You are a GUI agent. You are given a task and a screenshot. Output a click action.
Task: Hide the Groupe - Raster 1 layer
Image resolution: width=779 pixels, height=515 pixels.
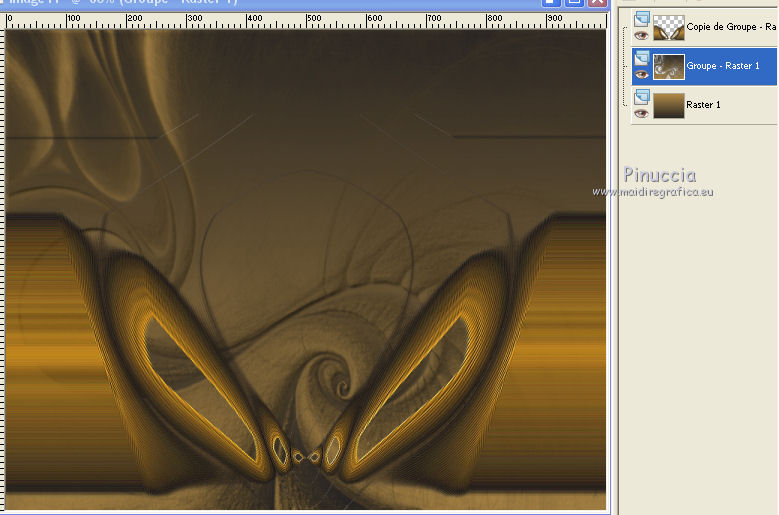point(641,75)
